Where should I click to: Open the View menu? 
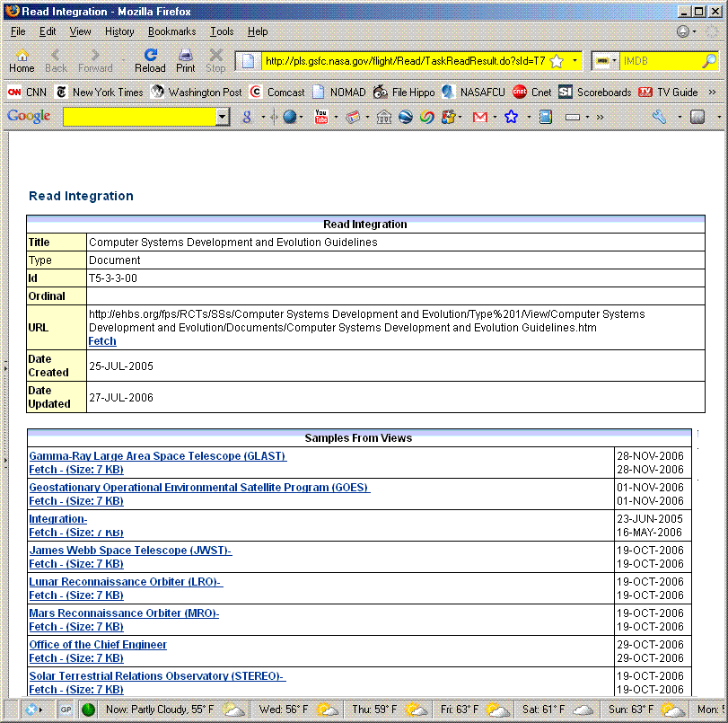tap(80, 31)
